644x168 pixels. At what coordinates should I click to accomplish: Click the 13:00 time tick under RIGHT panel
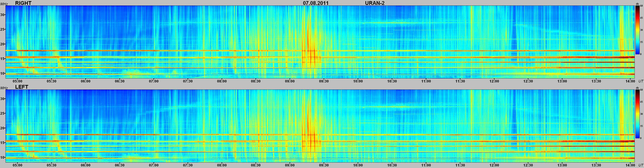click(562, 81)
